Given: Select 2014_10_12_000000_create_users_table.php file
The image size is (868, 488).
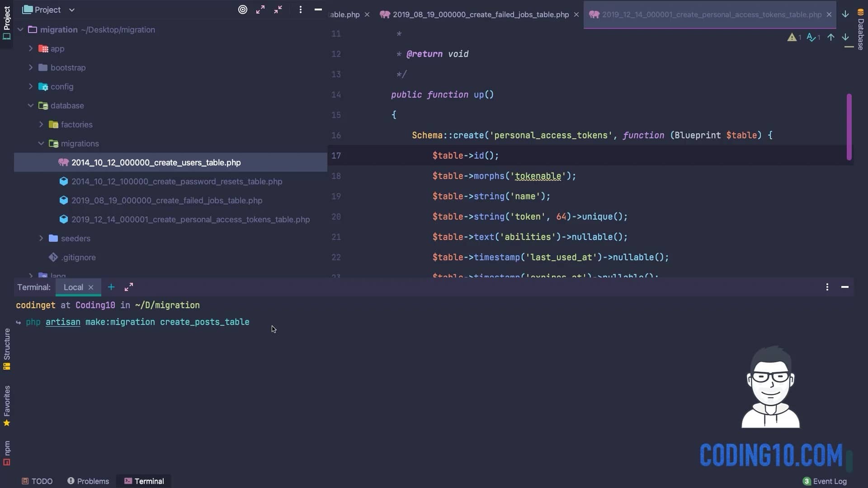Looking at the screenshot, I should click(156, 163).
